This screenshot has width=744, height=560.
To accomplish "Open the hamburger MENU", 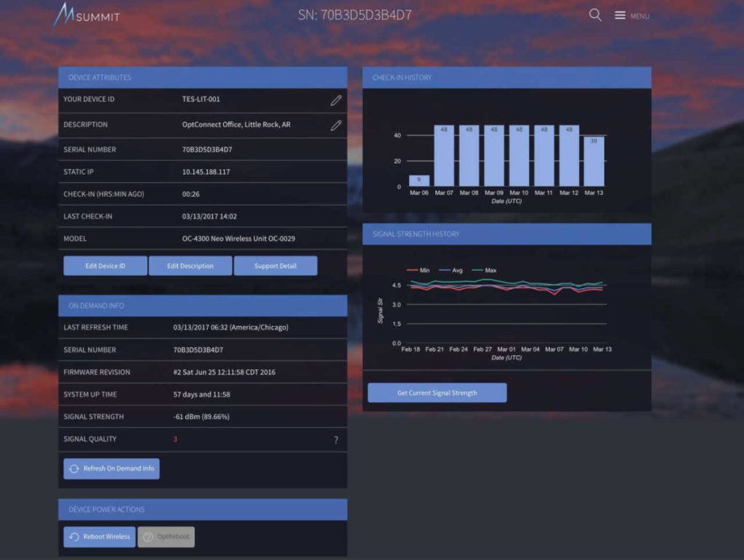I will 631,15.
